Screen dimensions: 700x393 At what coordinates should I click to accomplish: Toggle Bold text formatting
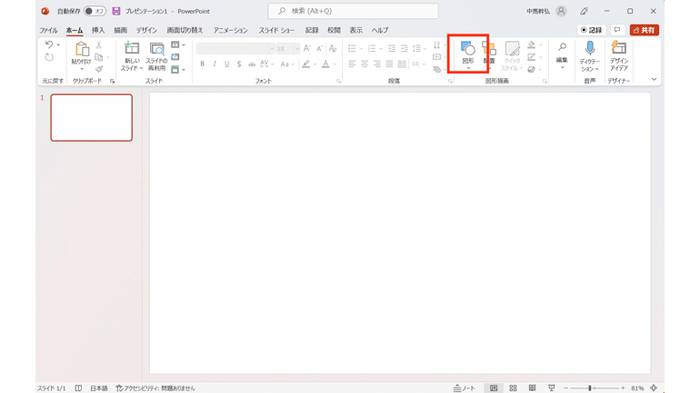click(x=202, y=64)
